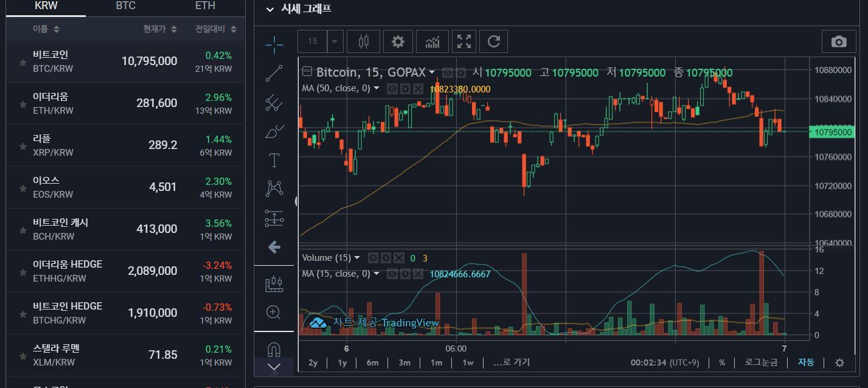This screenshot has height=388, width=868.
Task: Set chart range to 3m
Action: coord(404,362)
